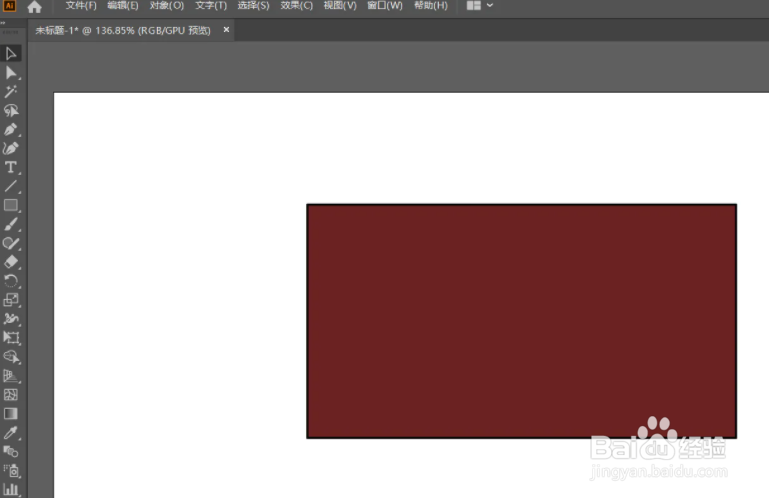Screen dimensions: 769x498
Task: Switch to the 未标题-1 document tab
Action: coord(123,30)
